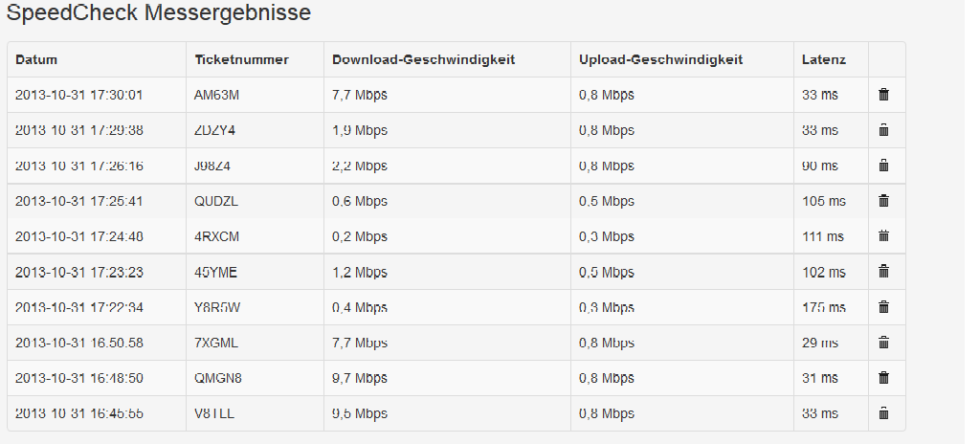Click trash icon for ticket 4RXCM
This screenshot has height=444, width=980.
click(x=883, y=235)
